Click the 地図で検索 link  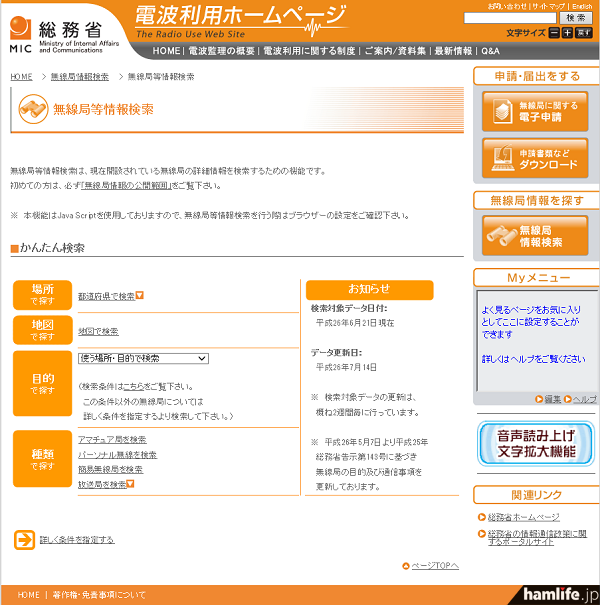point(98,331)
